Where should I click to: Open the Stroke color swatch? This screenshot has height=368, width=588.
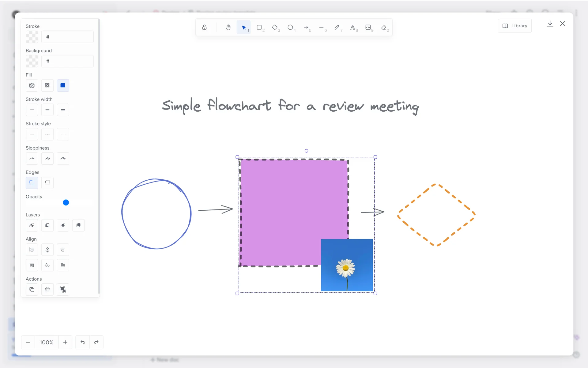(32, 37)
